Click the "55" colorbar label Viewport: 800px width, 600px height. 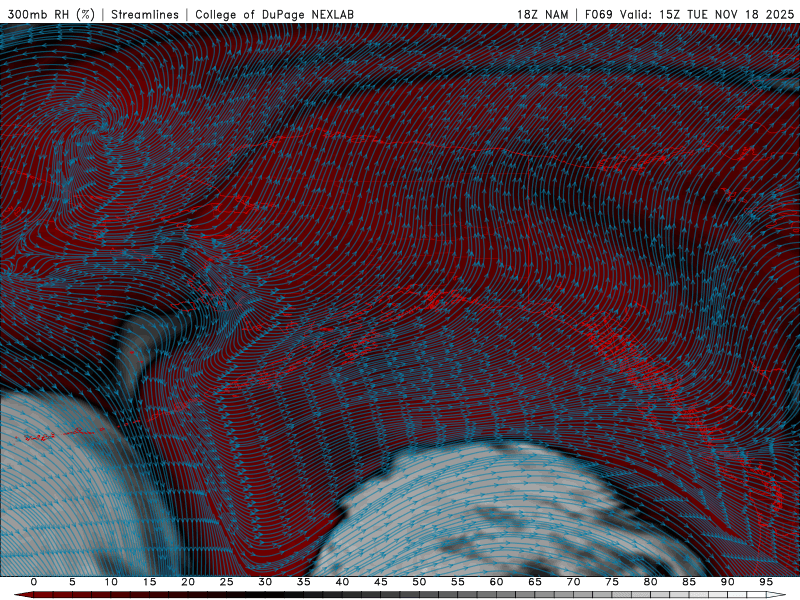coord(458,582)
